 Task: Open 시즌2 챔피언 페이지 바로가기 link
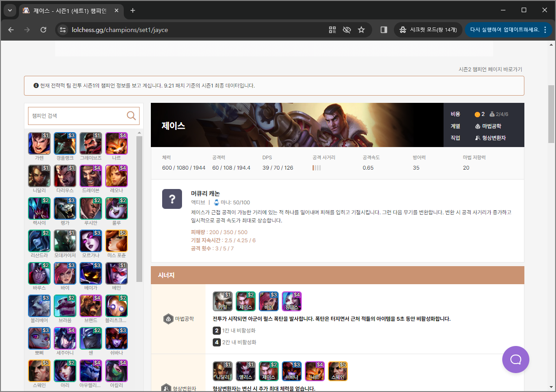point(491,69)
